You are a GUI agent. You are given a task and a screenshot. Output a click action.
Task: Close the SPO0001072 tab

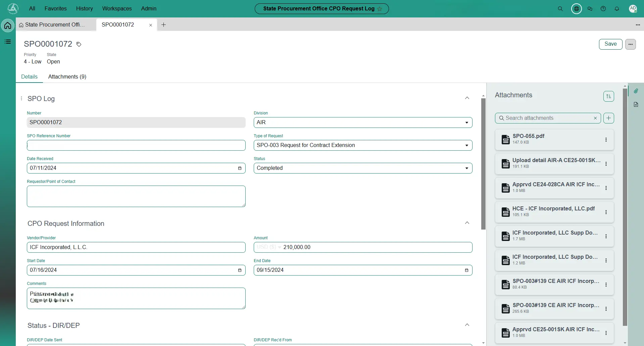[x=151, y=25]
